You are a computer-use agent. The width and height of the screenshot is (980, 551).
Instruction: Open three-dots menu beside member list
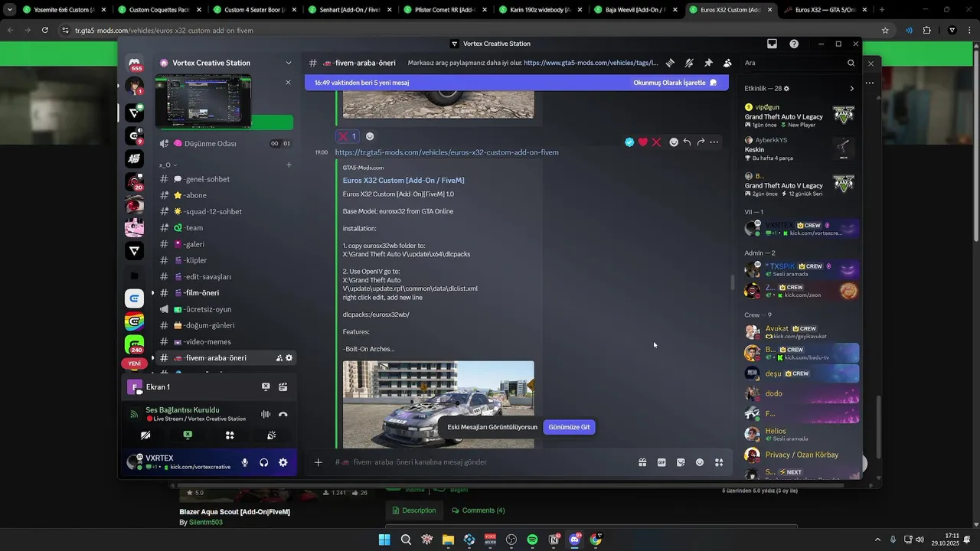[x=870, y=83]
